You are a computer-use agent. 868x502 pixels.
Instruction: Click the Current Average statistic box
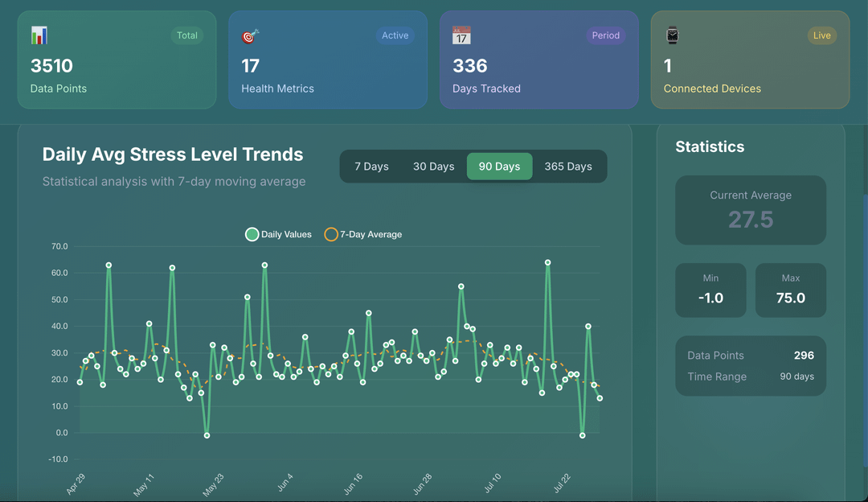[x=751, y=210]
